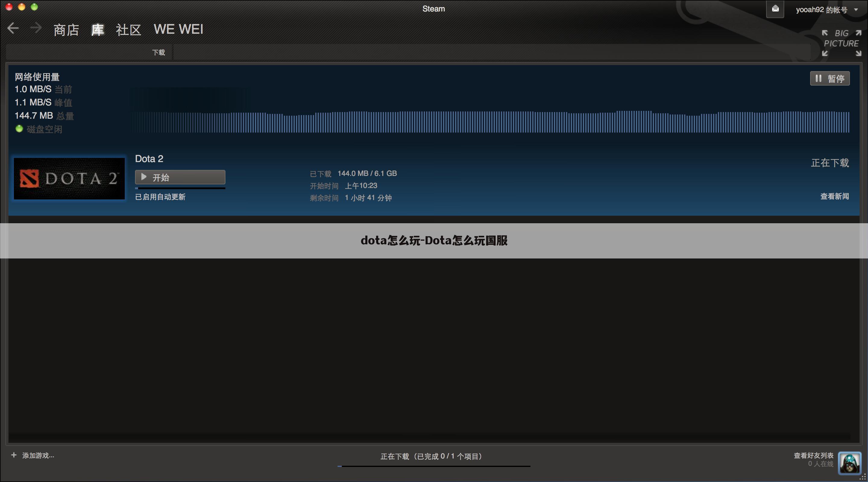868x482 pixels.
Task: Pause the download with 暂停 button
Action: tap(830, 79)
